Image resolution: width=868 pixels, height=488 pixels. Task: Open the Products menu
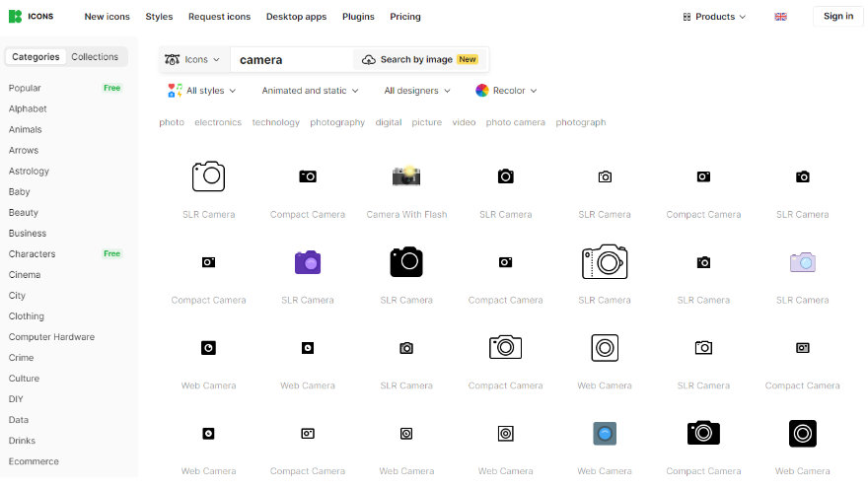714,17
